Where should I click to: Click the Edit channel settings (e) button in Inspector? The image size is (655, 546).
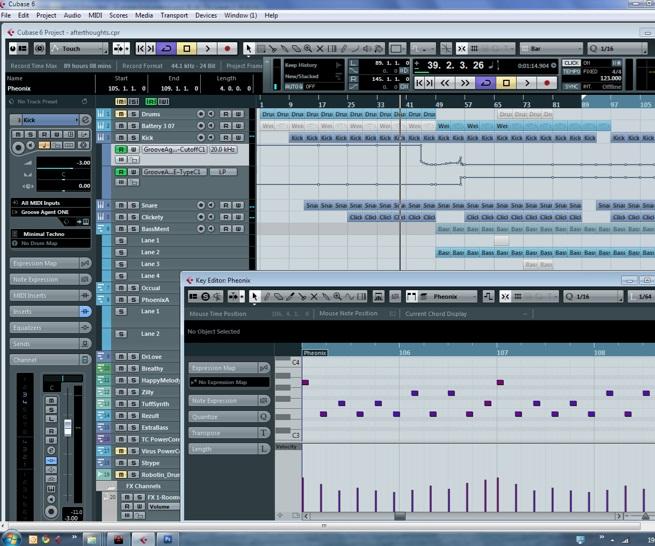pyautogui.click(x=85, y=120)
